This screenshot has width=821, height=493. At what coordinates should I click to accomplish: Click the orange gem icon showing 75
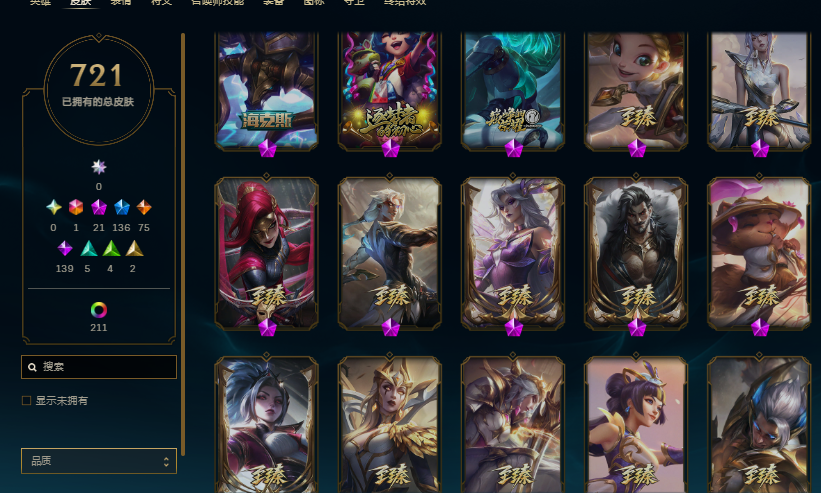[144, 207]
